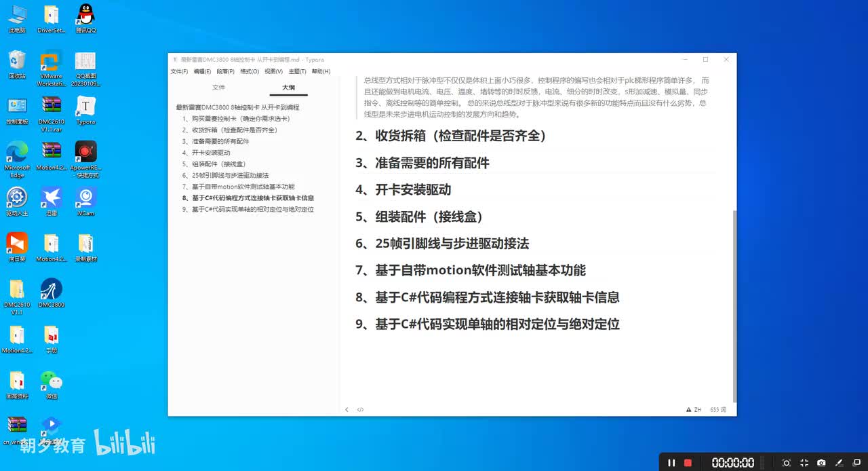Take a screenshot with camera icon
868x471 pixels.
pyautogui.click(x=821, y=463)
